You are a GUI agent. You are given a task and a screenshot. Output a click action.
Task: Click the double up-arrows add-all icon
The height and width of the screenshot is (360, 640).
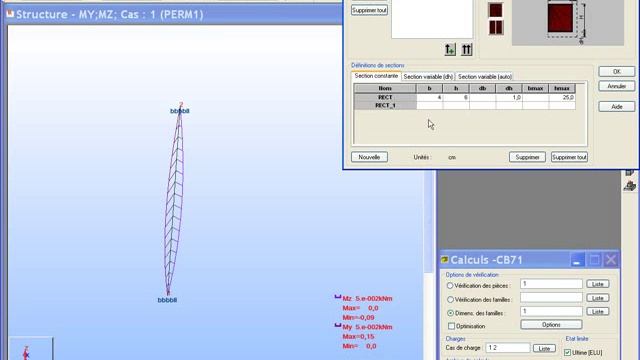(x=467, y=50)
